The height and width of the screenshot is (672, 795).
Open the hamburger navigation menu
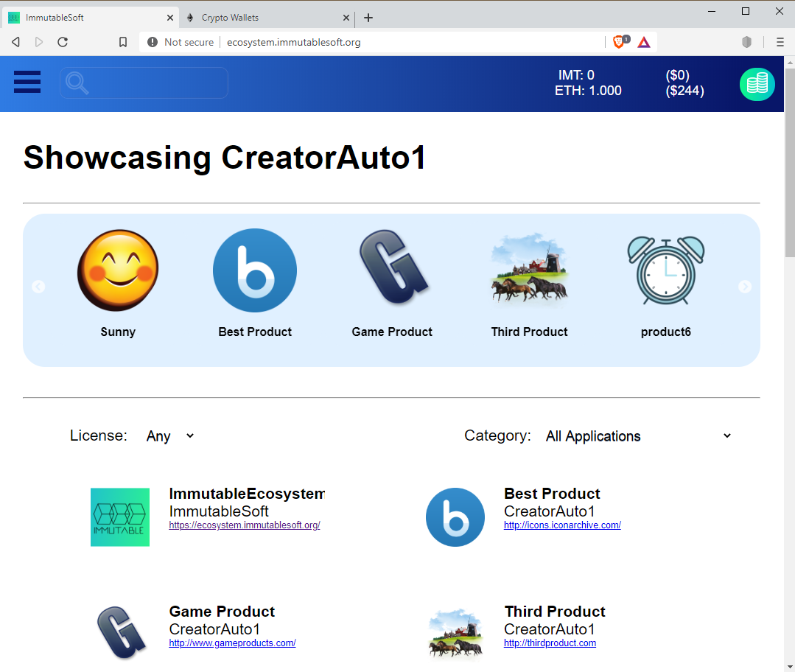coord(27,83)
